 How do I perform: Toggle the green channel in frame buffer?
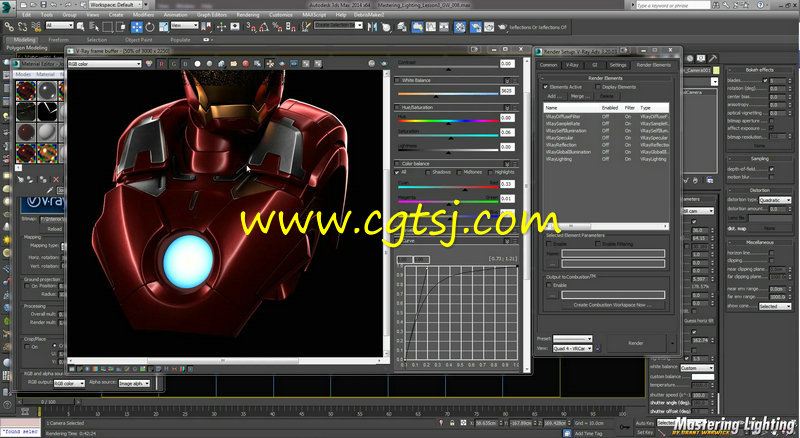point(173,64)
